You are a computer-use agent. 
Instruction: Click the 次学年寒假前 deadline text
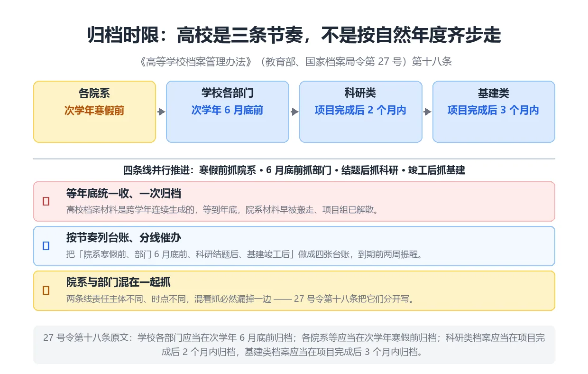(x=94, y=111)
